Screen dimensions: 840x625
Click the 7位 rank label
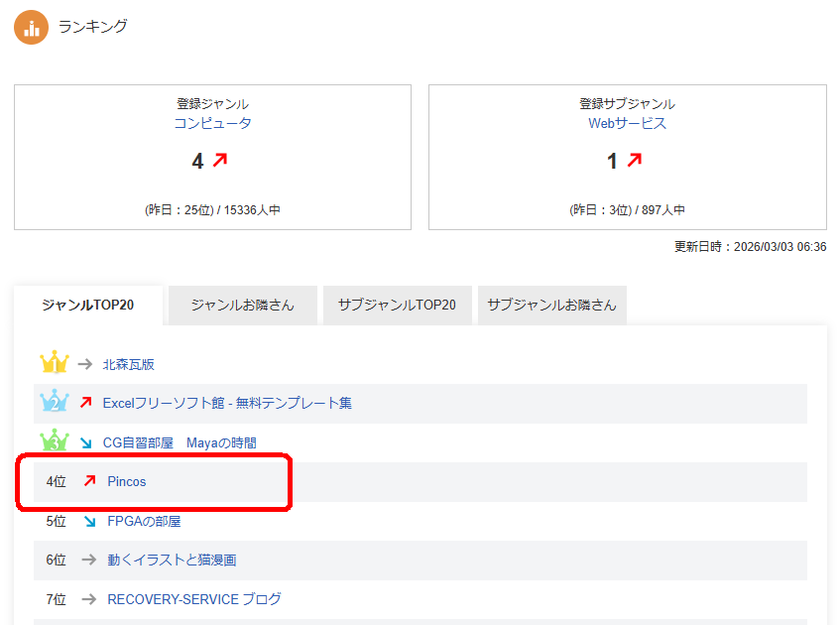point(57,599)
